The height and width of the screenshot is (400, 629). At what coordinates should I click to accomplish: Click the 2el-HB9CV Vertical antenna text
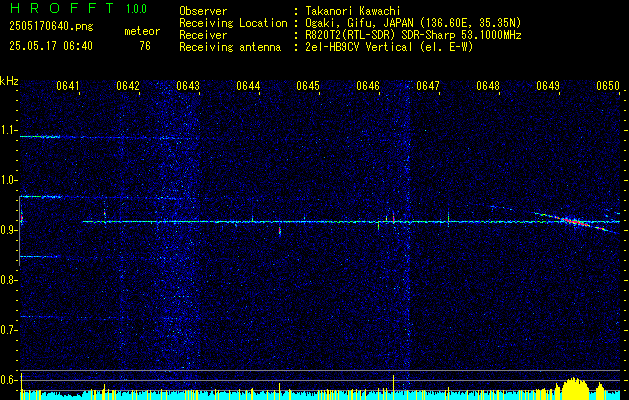click(389, 47)
